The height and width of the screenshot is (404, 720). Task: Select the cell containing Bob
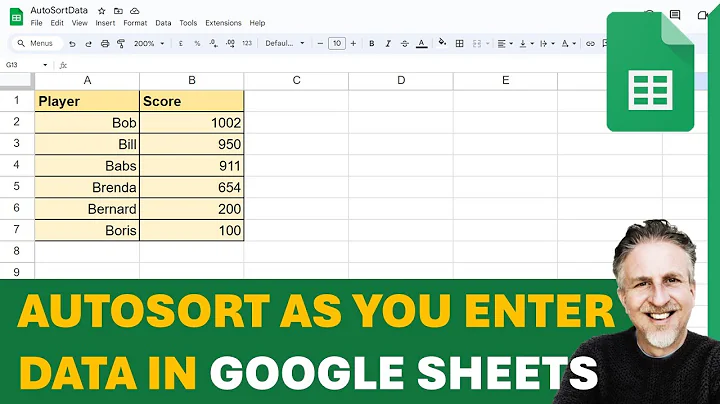click(x=87, y=123)
